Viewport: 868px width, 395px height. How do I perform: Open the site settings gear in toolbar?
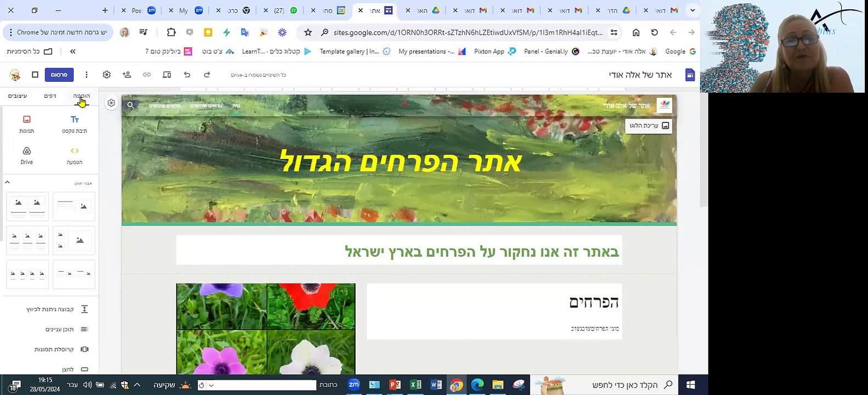pos(106,75)
